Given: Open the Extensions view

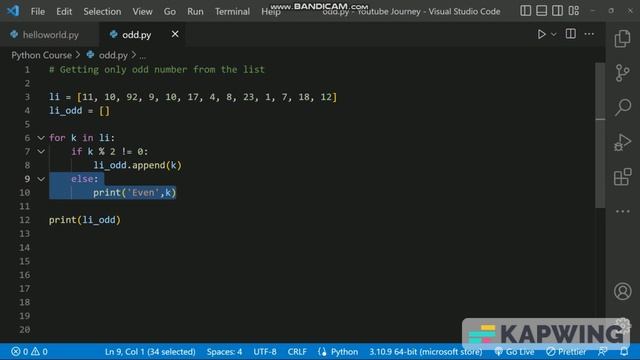Looking at the screenshot, I should (622, 177).
